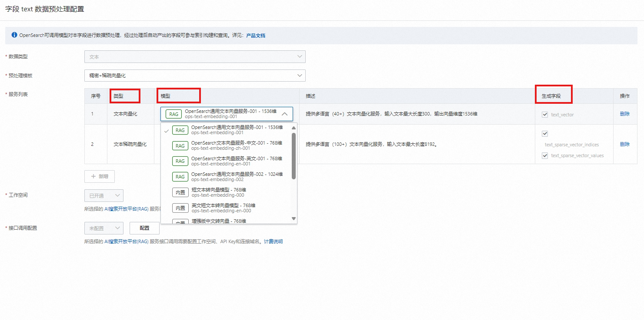Click the RAG badge of the 中文-001 option
Screen dimensions: 644x320
(x=180, y=145)
